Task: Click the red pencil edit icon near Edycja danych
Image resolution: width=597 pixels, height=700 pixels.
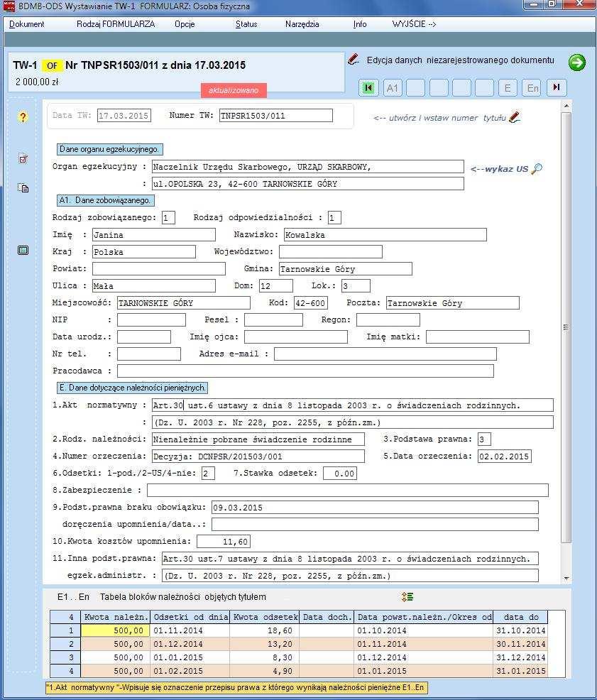Action: point(354,60)
